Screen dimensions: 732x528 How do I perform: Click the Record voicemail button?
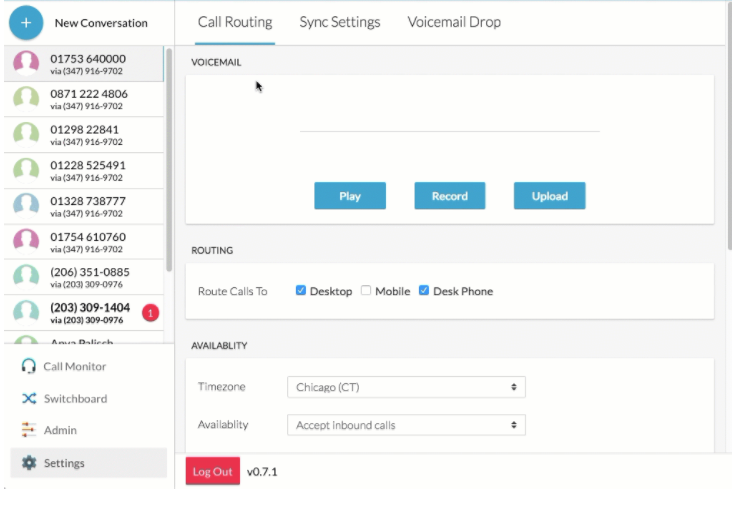point(449,196)
